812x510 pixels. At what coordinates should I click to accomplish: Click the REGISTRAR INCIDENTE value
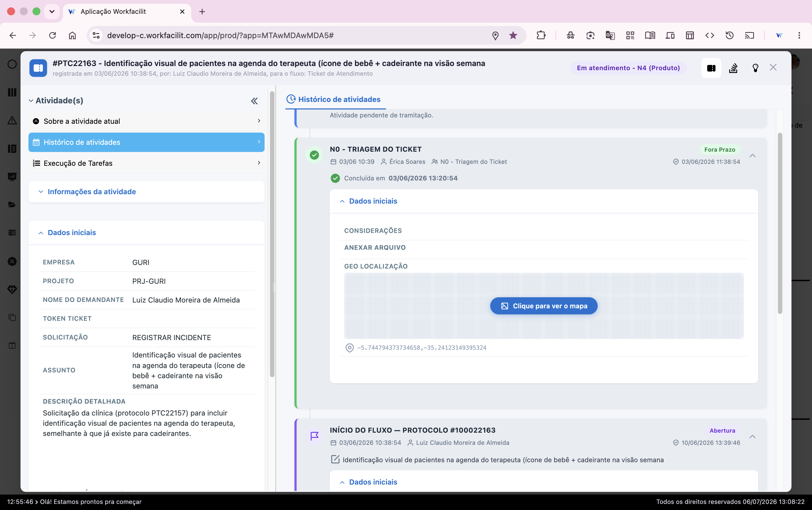172,338
